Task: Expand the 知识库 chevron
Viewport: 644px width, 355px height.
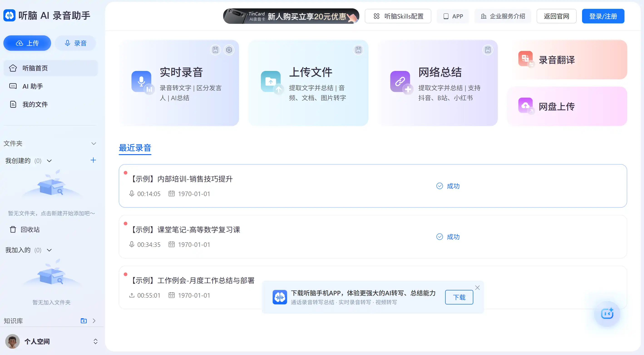Action: [94, 321]
